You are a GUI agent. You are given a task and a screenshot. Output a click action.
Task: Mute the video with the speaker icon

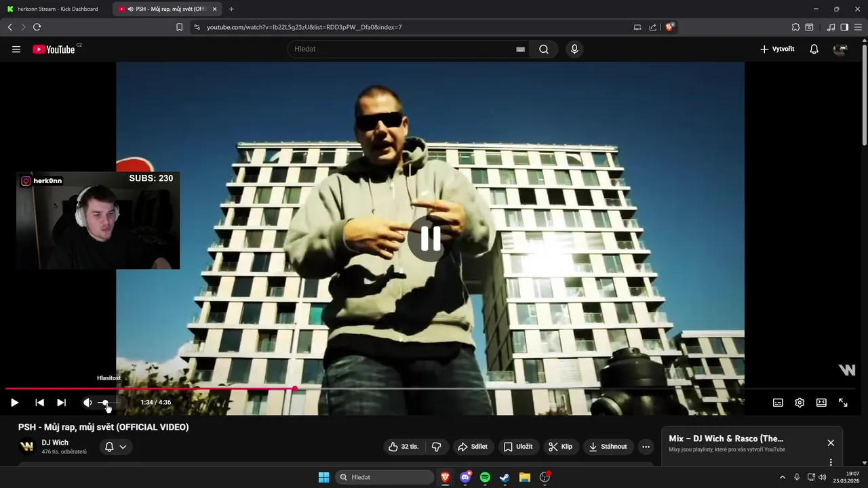pos(87,403)
